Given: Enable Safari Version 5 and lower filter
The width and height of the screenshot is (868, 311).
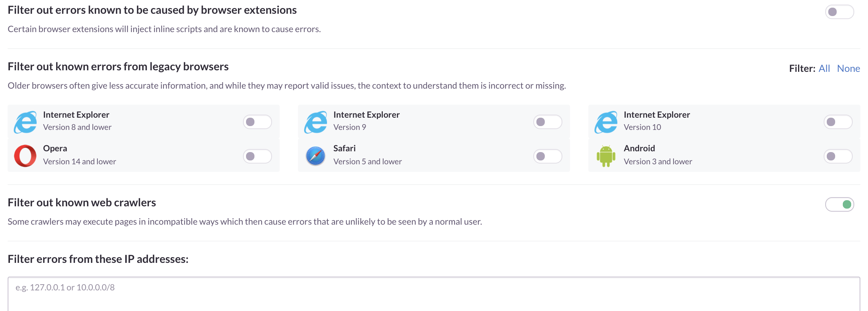Looking at the screenshot, I should pyautogui.click(x=547, y=156).
